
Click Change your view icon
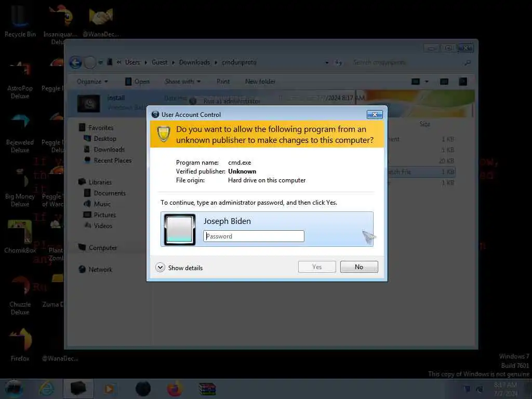pyautogui.click(x=416, y=82)
